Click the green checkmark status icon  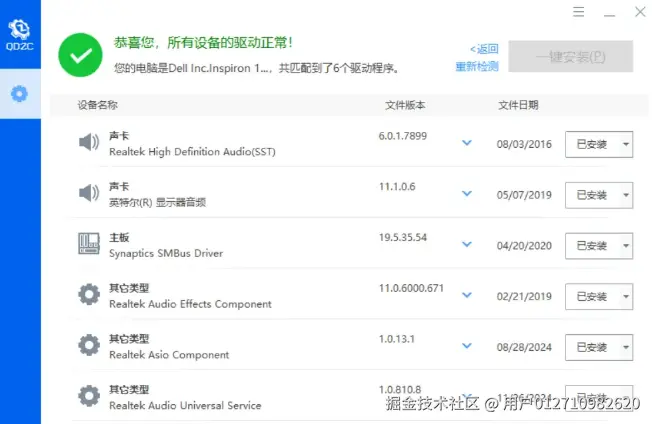click(80, 55)
